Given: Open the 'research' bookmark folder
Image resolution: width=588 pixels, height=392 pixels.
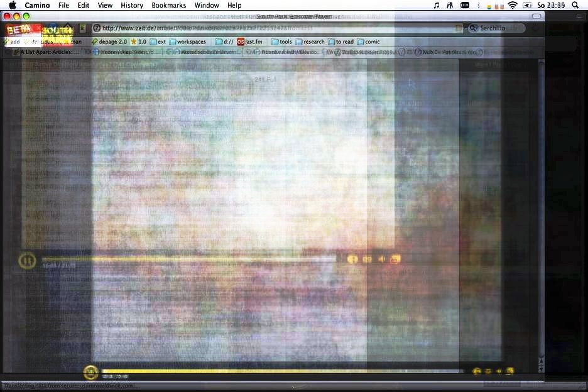Looking at the screenshot, I should (310, 41).
